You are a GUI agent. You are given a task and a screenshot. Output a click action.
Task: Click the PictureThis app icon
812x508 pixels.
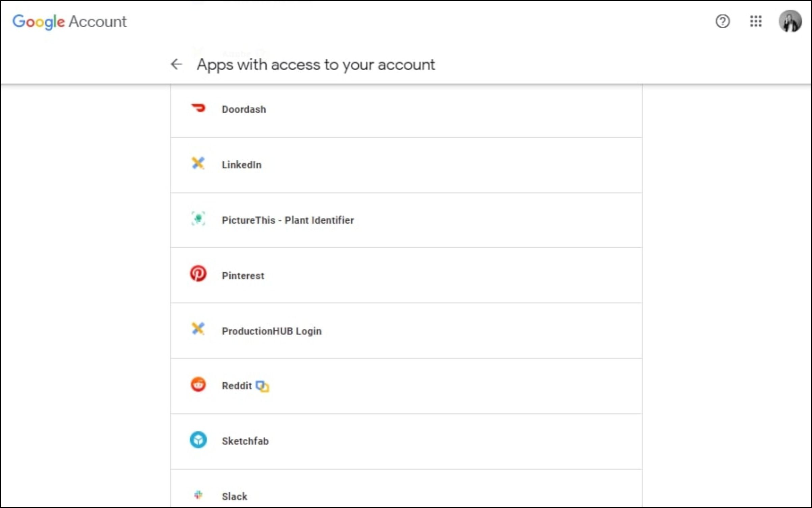pos(198,219)
